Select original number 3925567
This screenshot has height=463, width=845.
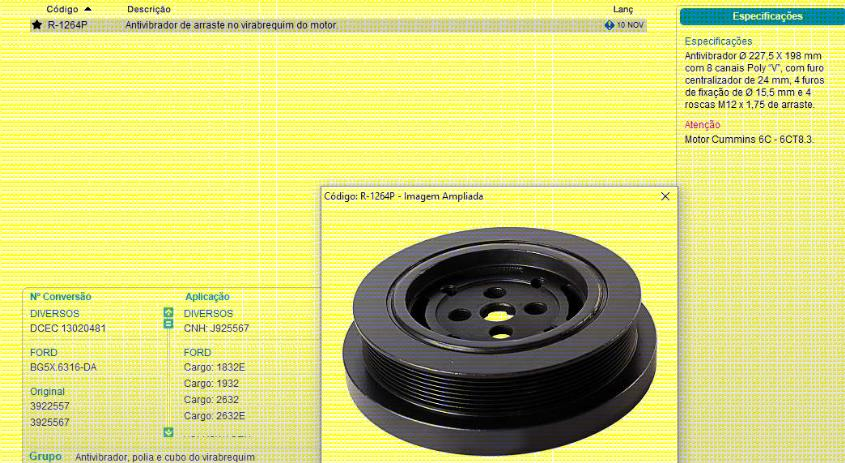(50, 422)
